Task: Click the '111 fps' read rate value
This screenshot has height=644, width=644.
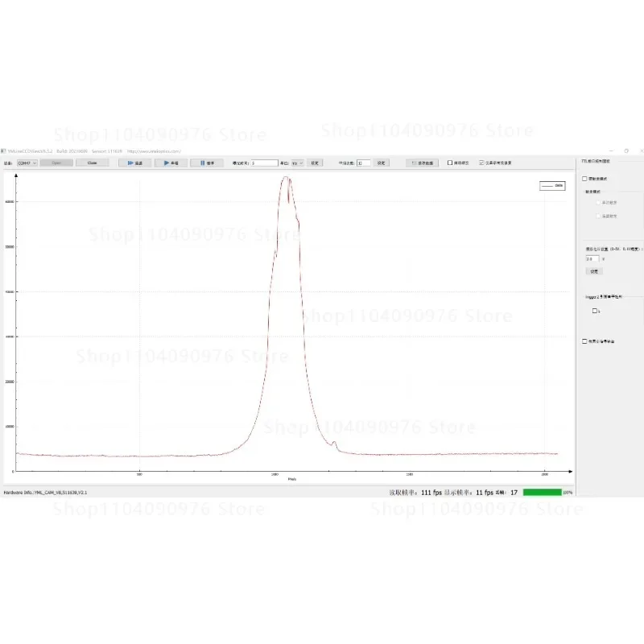Action: coord(431,493)
